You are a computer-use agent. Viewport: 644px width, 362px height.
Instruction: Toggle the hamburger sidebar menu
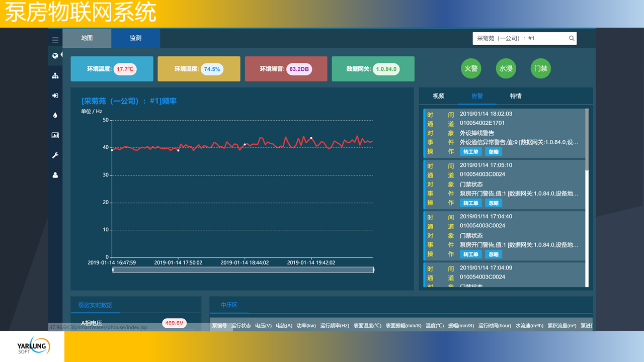click(55, 40)
